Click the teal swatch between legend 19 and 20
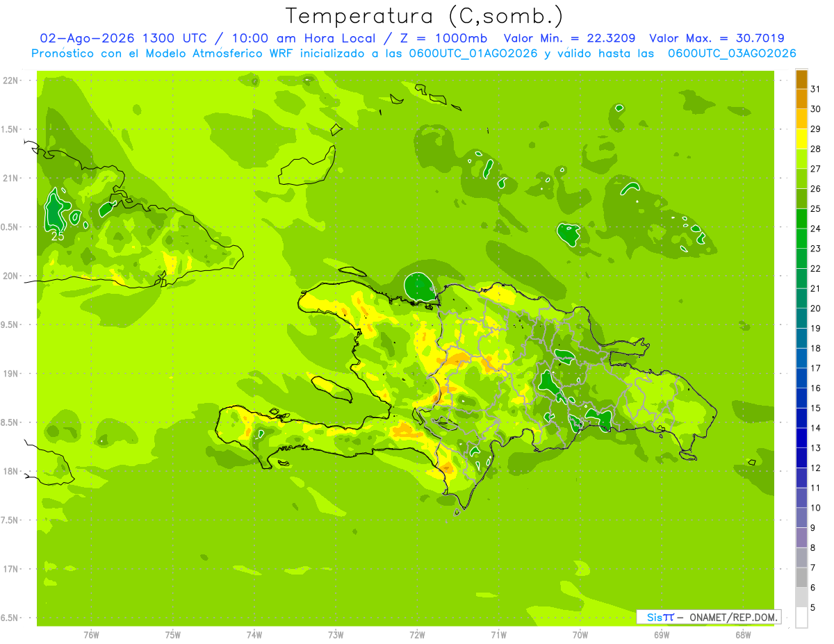The image size is (834, 644). coord(801,318)
